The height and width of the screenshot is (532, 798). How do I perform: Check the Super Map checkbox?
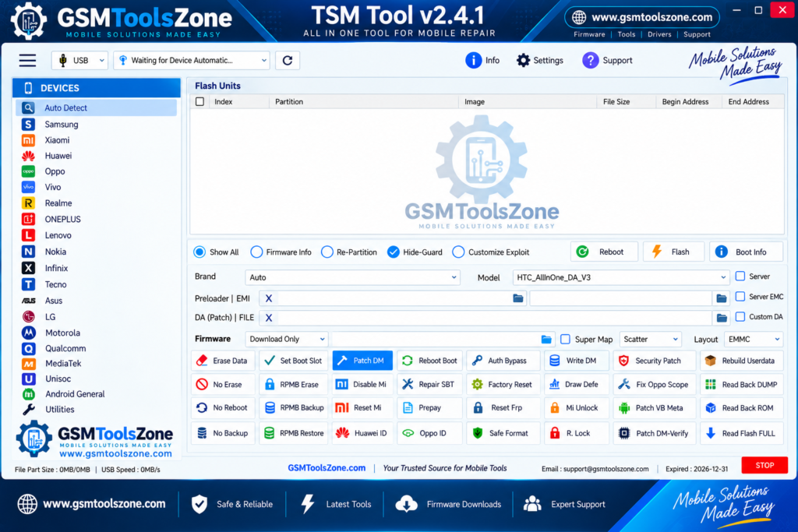point(566,339)
